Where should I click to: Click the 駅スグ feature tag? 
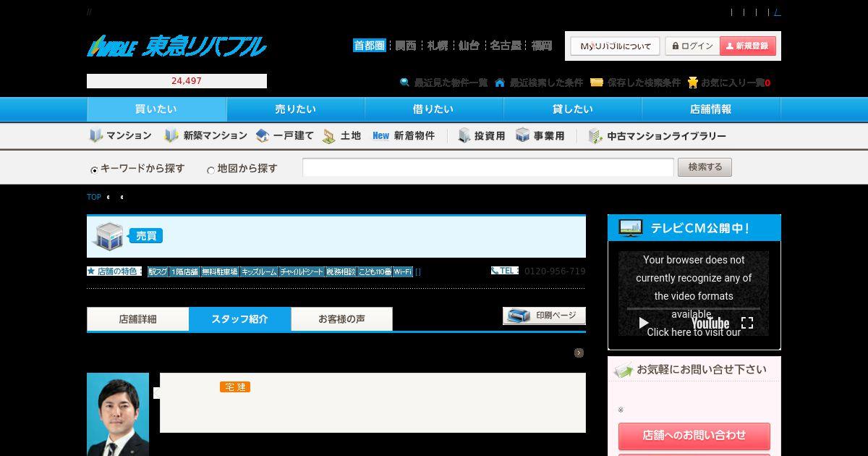click(x=158, y=272)
